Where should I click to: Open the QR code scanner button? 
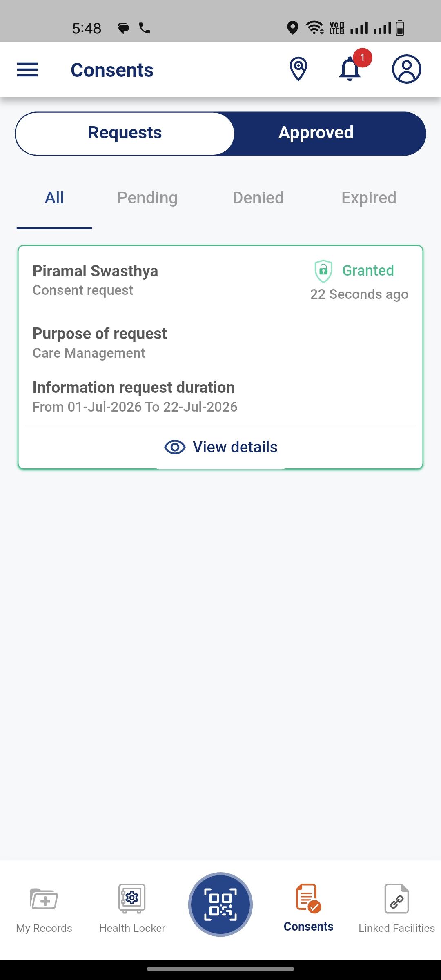220,904
